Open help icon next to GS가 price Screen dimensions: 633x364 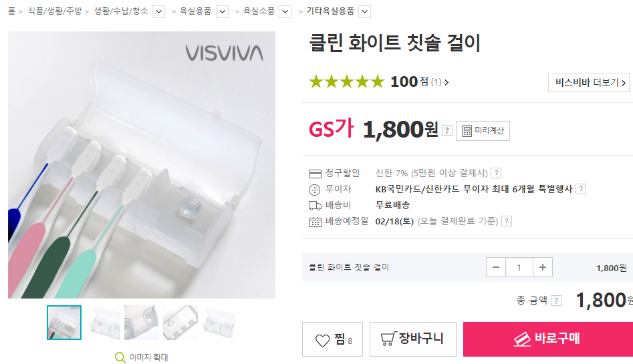tap(447, 131)
